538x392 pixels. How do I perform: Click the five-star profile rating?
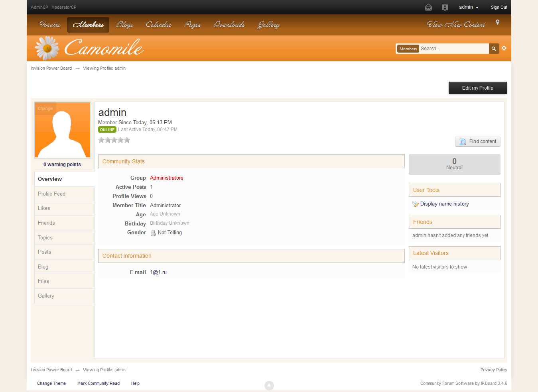click(x=114, y=140)
